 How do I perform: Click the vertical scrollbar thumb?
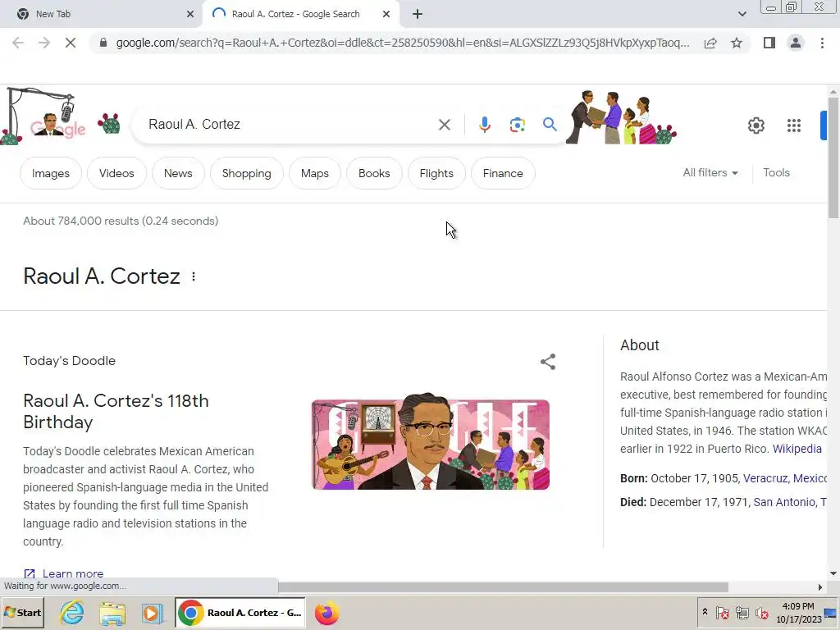point(833,157)
